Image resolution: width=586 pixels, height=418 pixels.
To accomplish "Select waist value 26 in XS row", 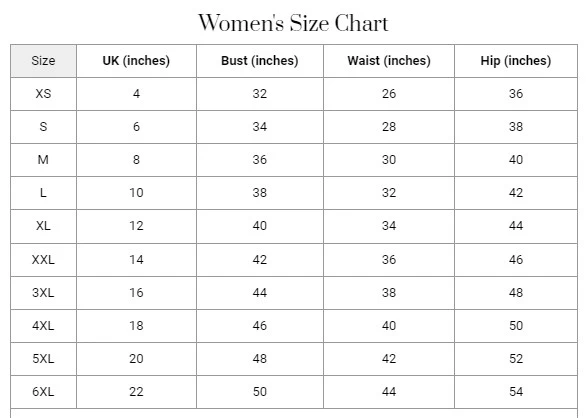I will [x=389, y=94].
